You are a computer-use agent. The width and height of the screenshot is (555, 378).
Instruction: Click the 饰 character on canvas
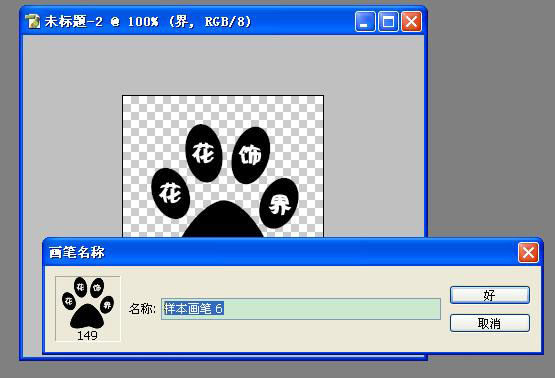click(250, 154)
